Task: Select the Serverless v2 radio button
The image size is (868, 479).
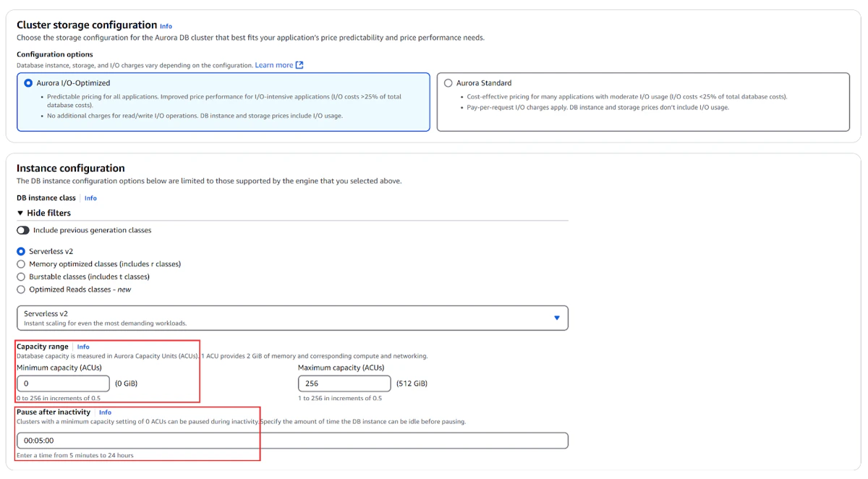Action: [x=21, y=251]
